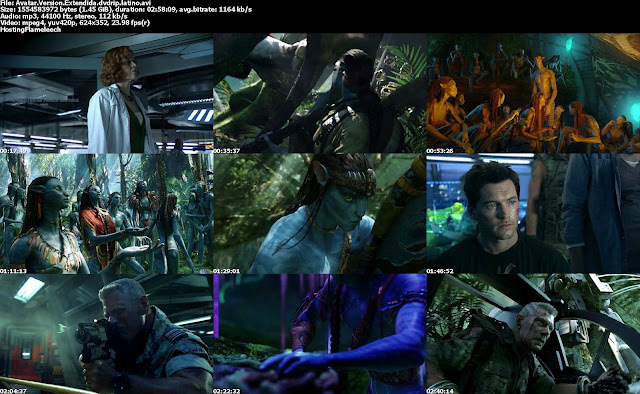Screen dimensions: 640x394
Task: Open the orange firelit tribe gathering thumbnail
Action: pyautogui.click(x=533, y=93)
